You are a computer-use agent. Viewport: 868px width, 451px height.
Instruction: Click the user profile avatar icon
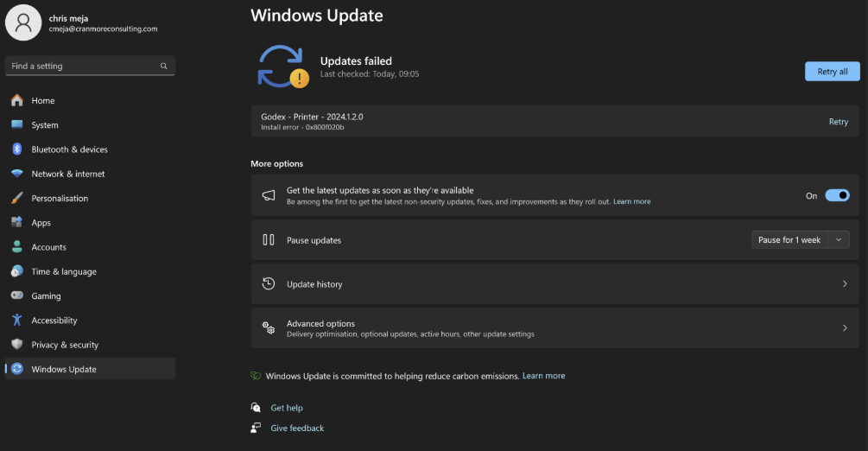23,22
